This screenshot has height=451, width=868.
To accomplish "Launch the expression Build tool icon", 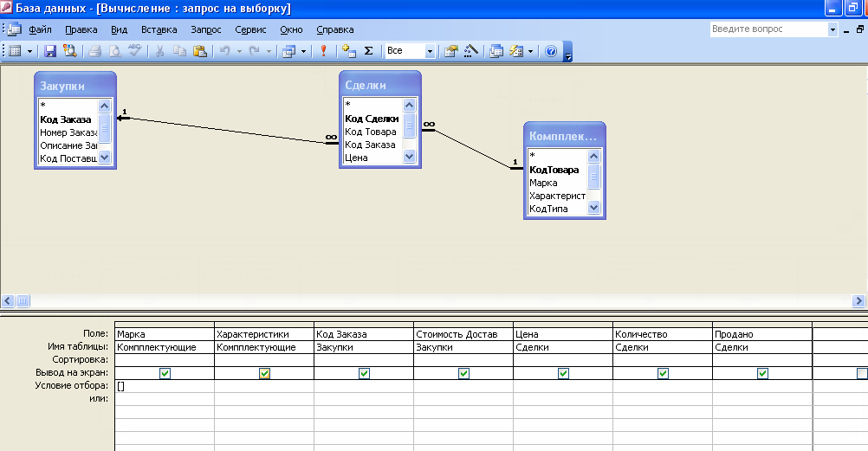I will 470,51.
